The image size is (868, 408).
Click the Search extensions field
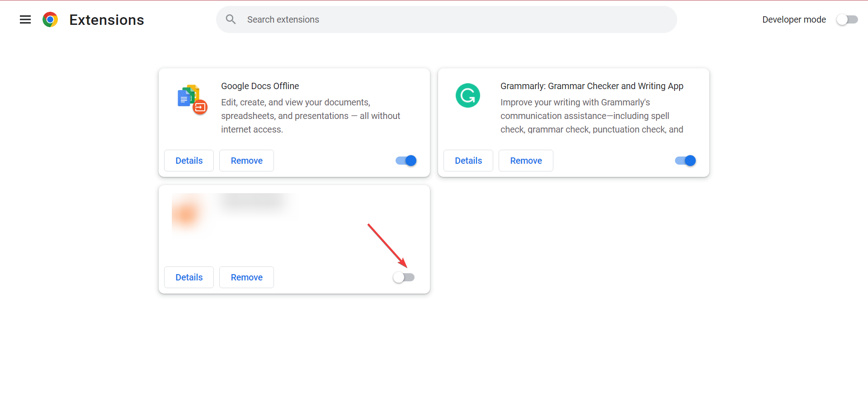coord(407,19)
